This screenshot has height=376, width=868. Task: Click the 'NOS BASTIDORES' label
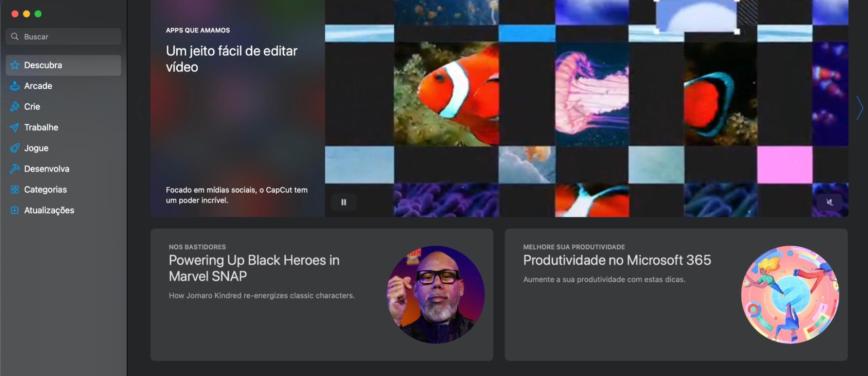[x=197, y=247]
